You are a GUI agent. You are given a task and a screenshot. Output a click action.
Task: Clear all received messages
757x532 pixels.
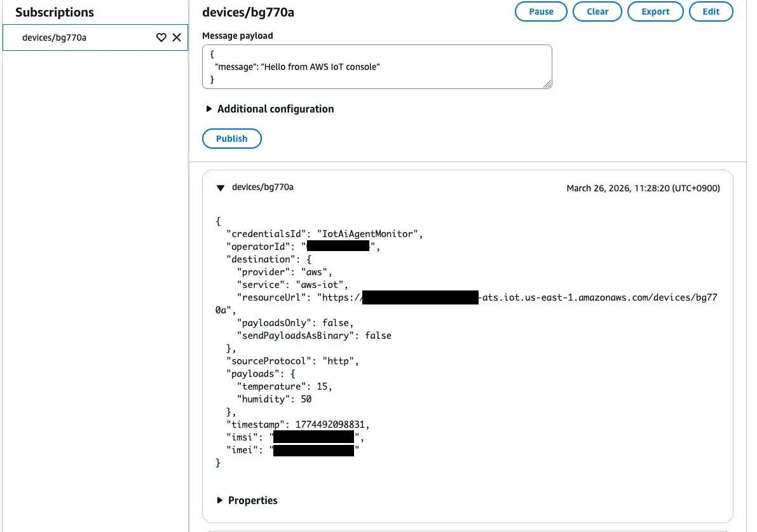(597, 11)
